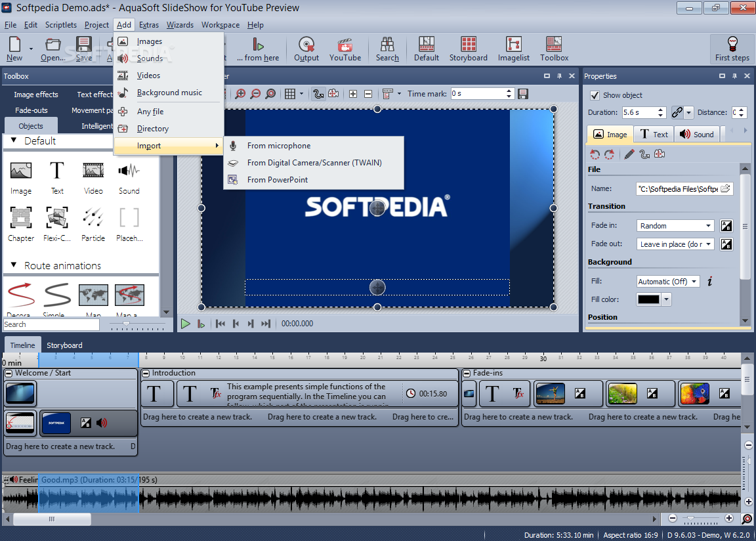Open the Fade-outs toolbox tab
Image resolution: width=756 pixels, height=541 pixels.
(x=31, y=110)
